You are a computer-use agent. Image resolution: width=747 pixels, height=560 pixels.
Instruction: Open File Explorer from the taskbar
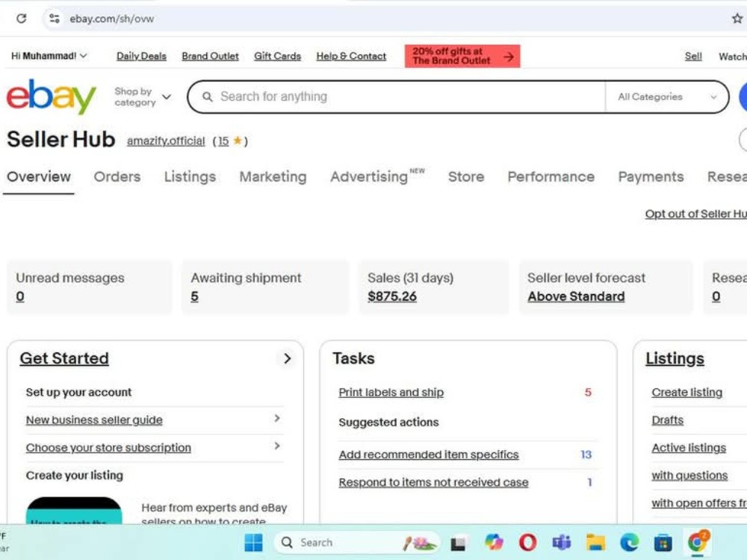click(x=595, y=542)
